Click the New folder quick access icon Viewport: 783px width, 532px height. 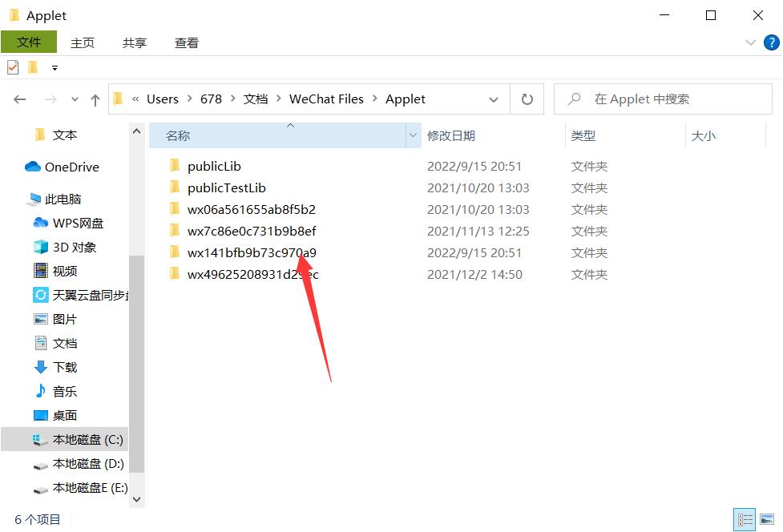pos(33,67)
